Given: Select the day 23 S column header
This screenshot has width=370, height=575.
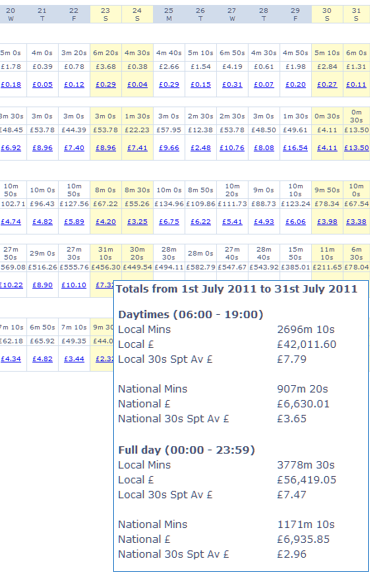Looking at the screenshot, I should click(106, 14).
